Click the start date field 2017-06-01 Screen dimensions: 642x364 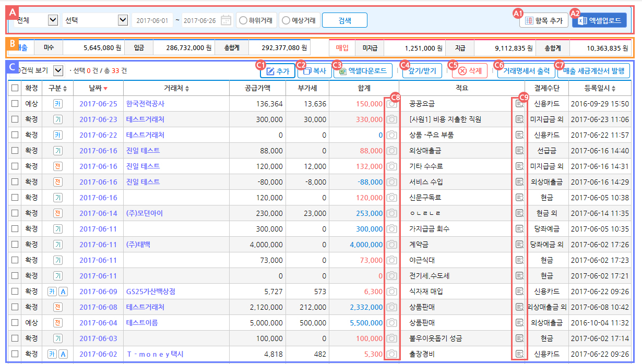pyautogui.click(x=152, y=20)
